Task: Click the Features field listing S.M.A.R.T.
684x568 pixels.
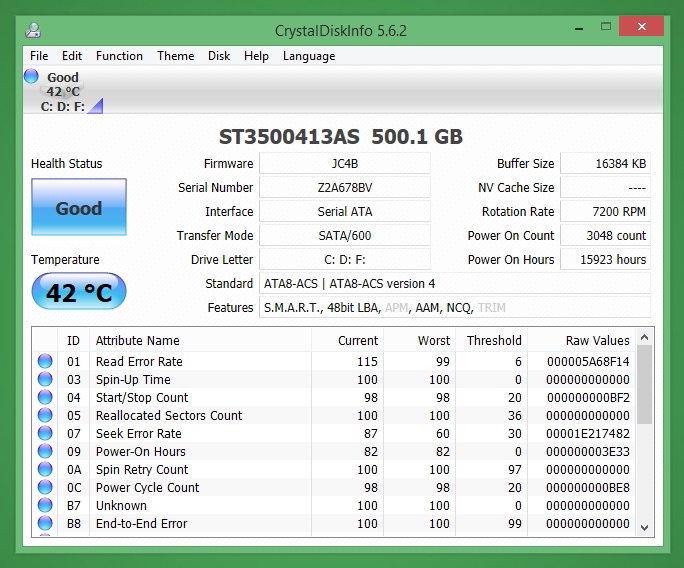Action: point(455,308)
